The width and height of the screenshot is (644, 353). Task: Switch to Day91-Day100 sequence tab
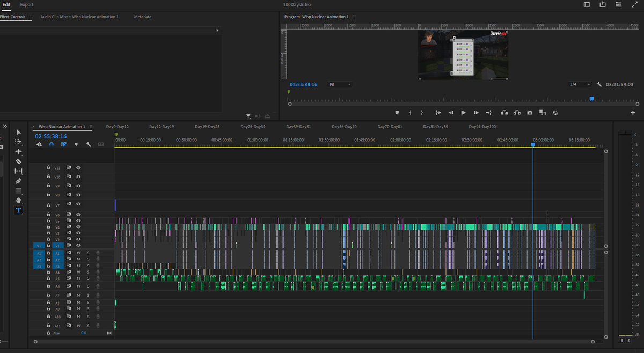pyautogui.click(x=482, y=127)
